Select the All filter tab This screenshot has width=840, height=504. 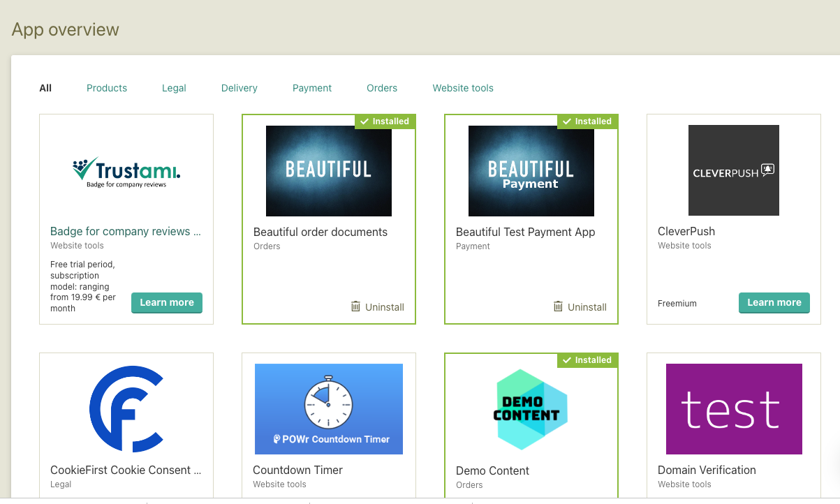45,88
